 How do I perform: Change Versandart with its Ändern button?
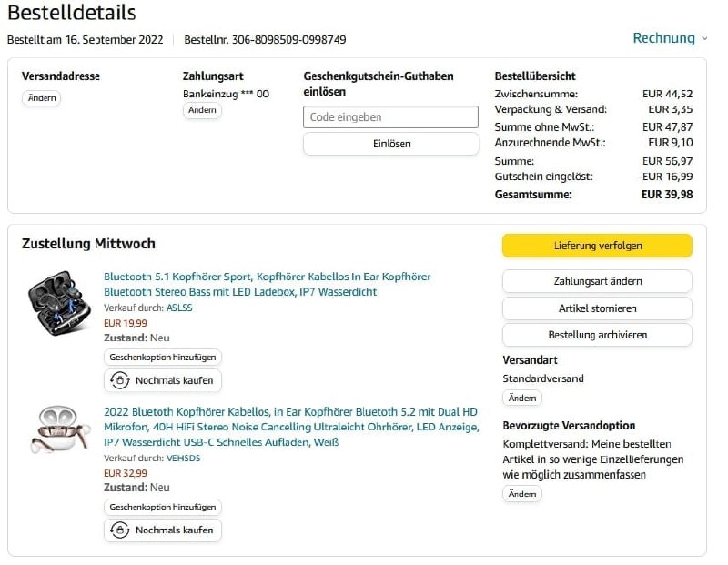522,398
